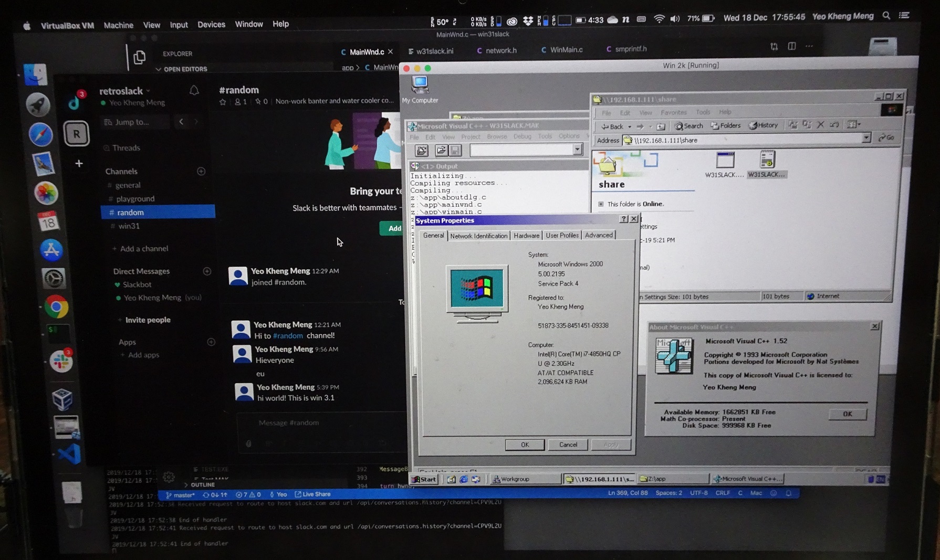The image size is (940, 560).
Task: Open the Wi-Fi status menu
Action: pos(659,18)
